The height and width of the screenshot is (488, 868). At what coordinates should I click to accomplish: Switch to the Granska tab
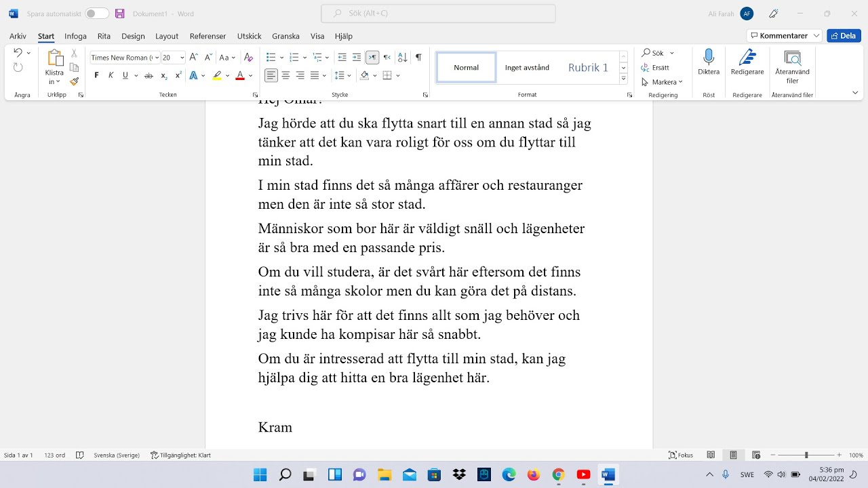tap(285, 36)
